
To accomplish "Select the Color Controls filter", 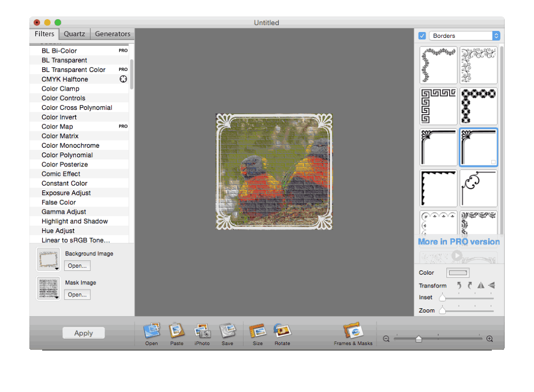I will click(79, 98).
